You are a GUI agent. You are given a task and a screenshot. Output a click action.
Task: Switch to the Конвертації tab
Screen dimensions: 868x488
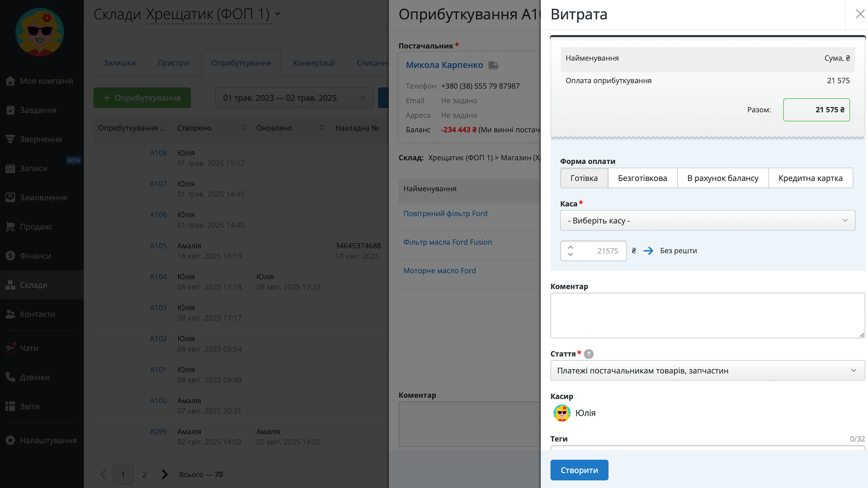point(314,63)
